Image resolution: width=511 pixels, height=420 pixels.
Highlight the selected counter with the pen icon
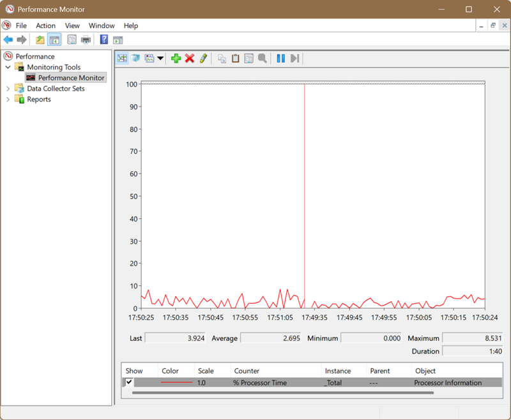click(x=203, y=58)
